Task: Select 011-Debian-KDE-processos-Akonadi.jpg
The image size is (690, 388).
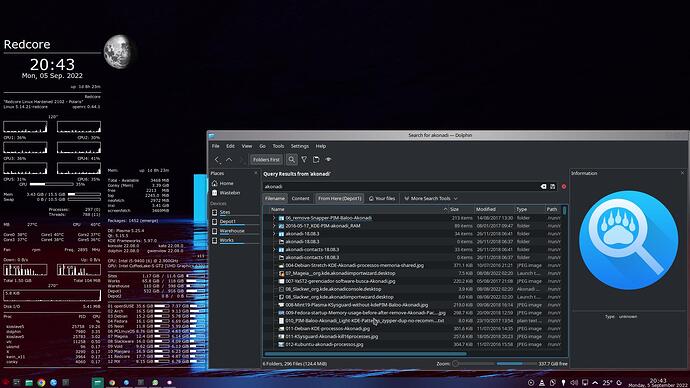Action: pos(328,329)
